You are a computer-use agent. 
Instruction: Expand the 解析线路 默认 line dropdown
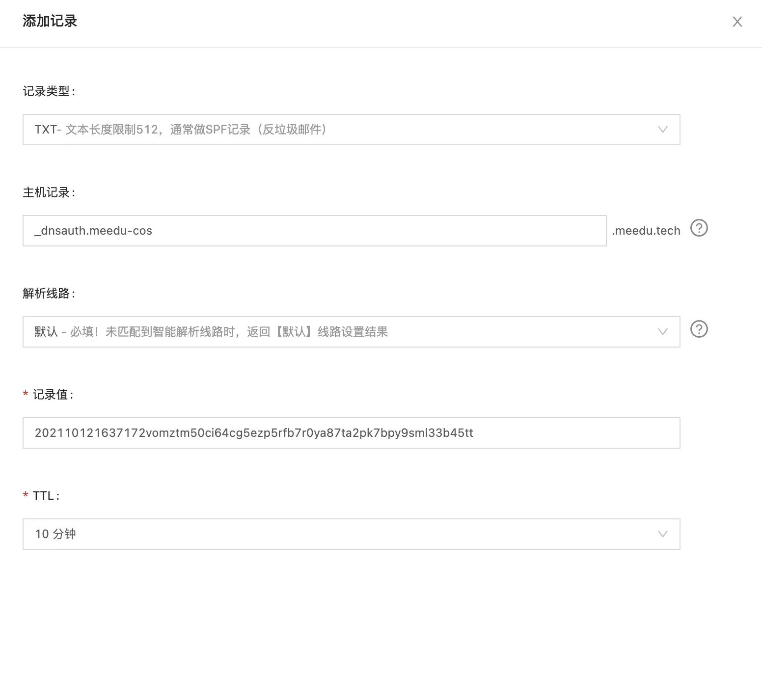click(352, 332)
